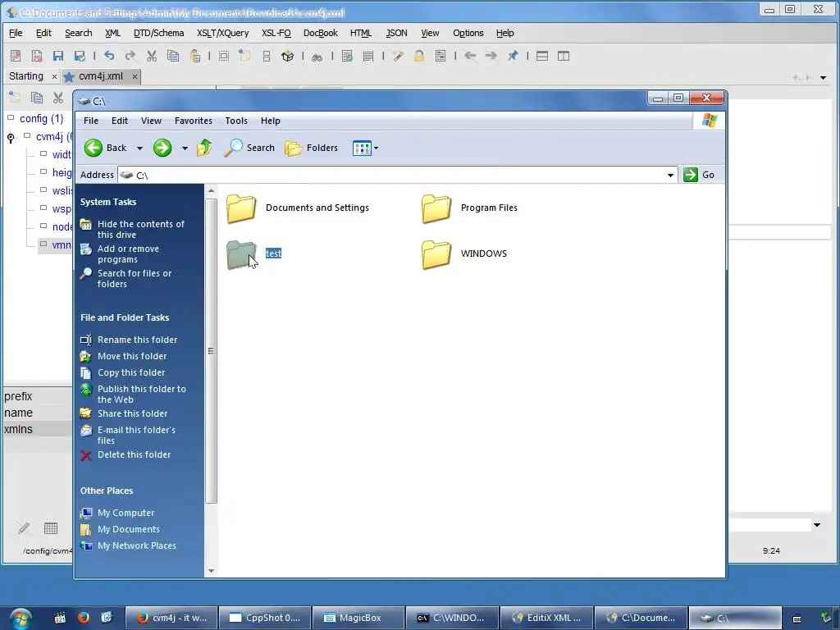Select the Program Files folder
The width and height of the screenshot is (840, 630).
point(469,208)
